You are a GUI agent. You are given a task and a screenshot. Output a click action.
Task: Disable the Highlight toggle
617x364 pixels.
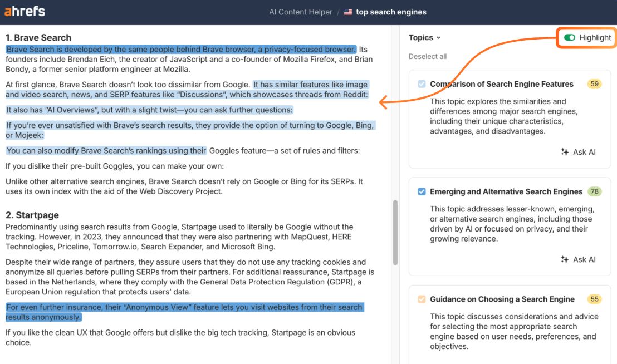(x=569, y=37)
